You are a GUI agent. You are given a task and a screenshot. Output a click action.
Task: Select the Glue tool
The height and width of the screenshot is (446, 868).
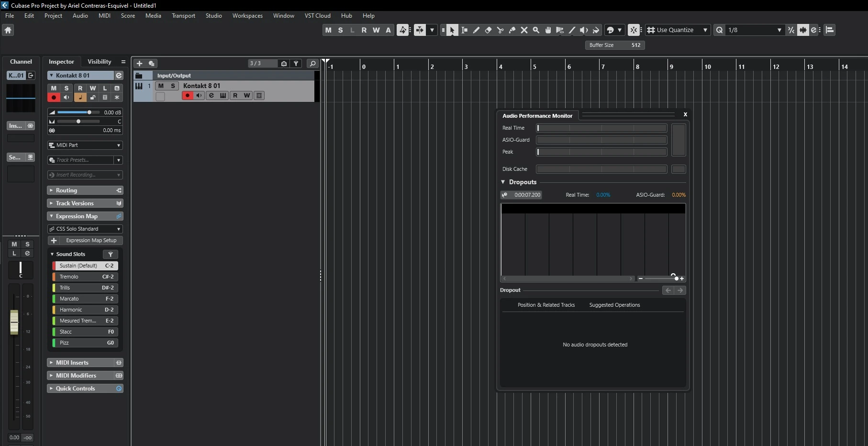point(512,30)
